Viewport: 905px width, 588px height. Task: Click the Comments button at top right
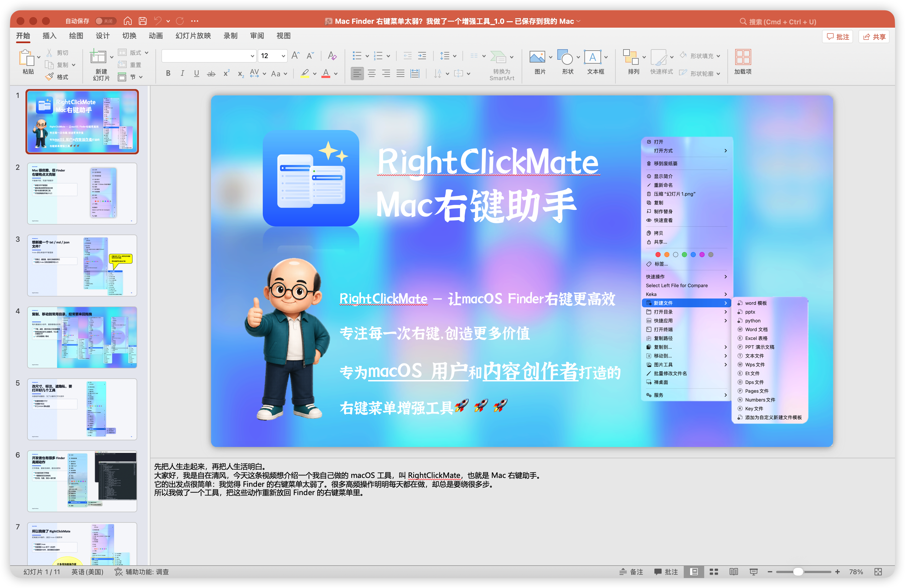coord(838,37)
